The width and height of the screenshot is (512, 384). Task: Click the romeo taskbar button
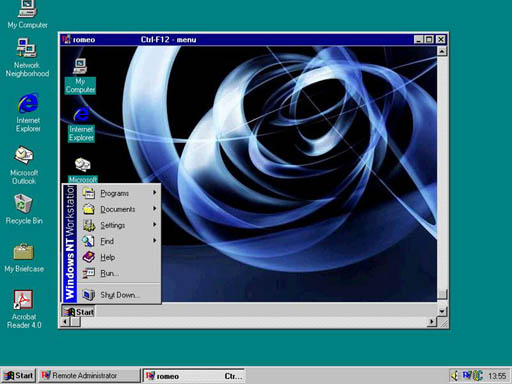pos(194,376)
